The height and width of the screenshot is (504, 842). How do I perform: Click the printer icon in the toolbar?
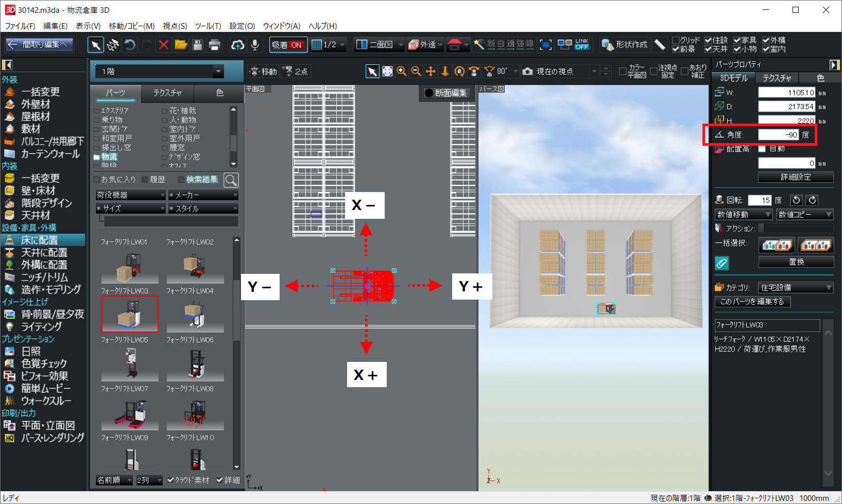tap(215, 45)
